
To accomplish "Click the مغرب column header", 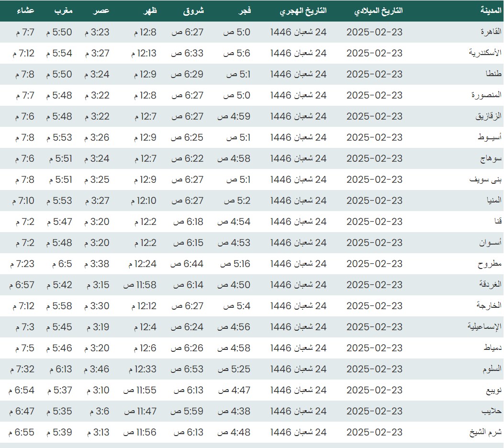I will (62, 11).
